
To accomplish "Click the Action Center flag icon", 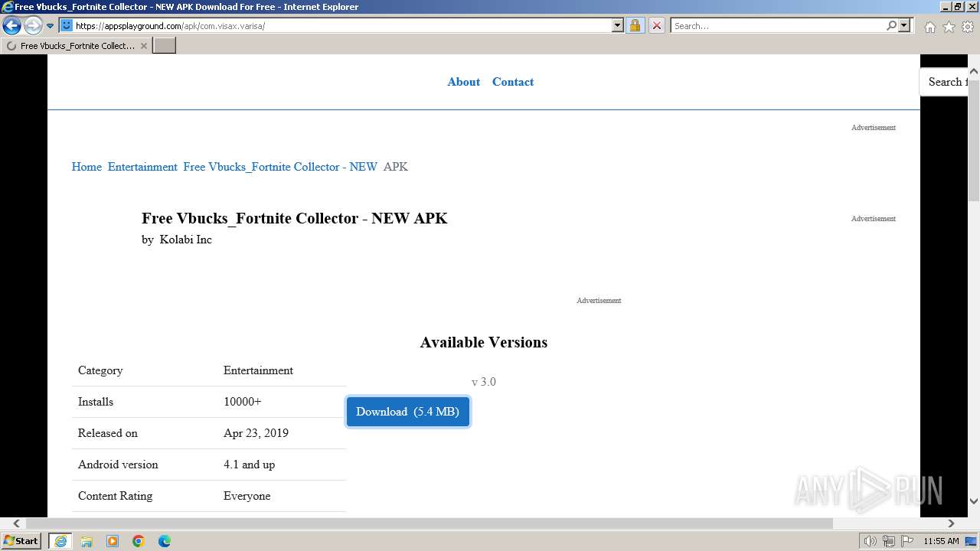I will point(907,541).
